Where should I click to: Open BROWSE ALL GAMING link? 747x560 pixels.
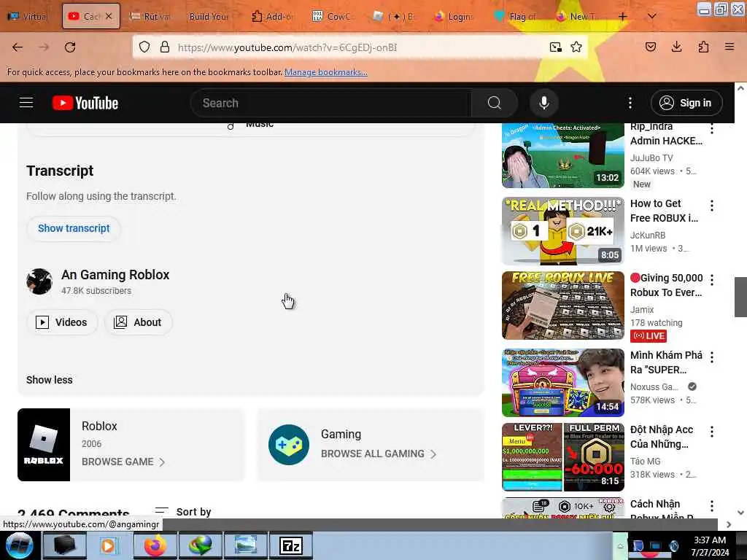(x=379, y=454)
